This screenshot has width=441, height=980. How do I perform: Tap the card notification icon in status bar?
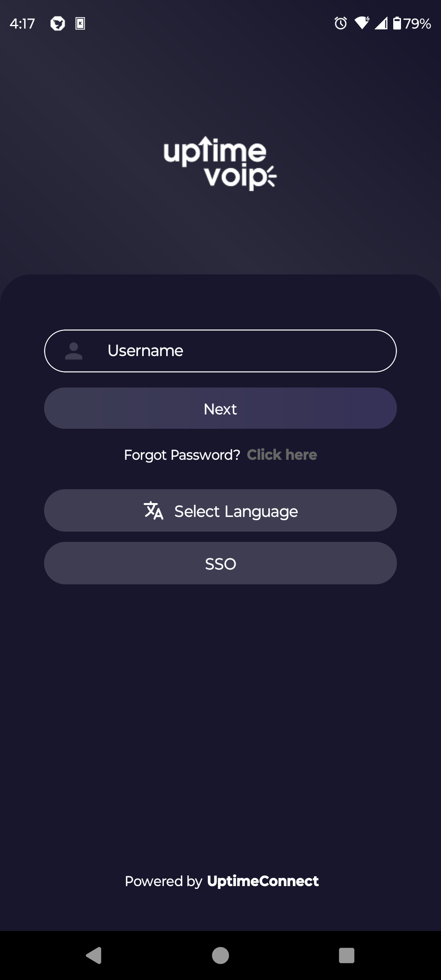pos(80,24)
